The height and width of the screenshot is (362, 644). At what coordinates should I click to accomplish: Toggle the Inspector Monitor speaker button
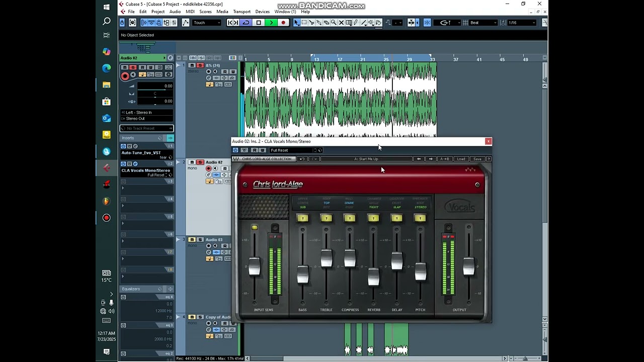(x=133, y=75)
